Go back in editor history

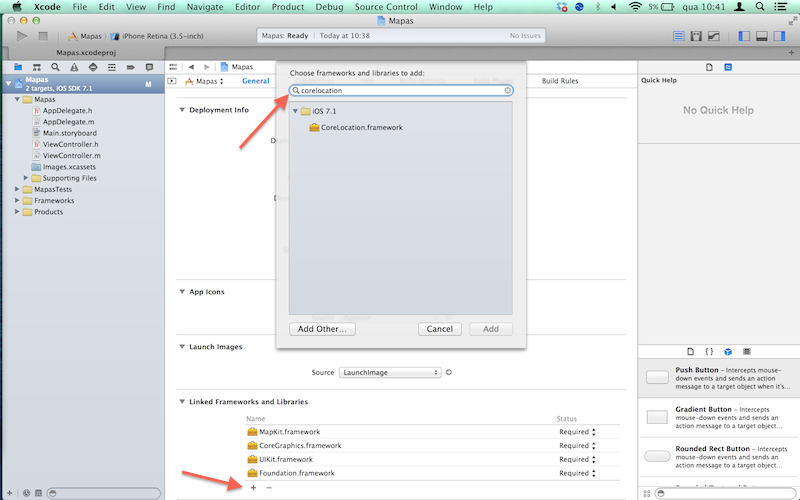point(191,67)
